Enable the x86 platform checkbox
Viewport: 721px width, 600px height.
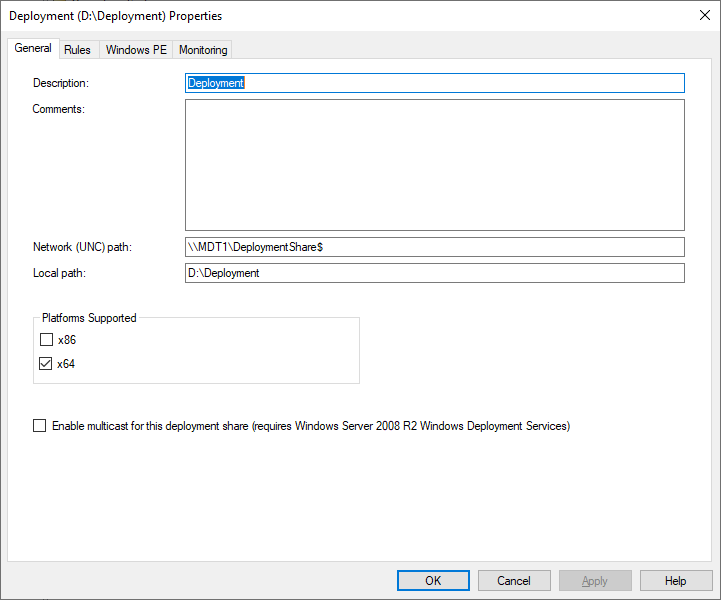46,340
